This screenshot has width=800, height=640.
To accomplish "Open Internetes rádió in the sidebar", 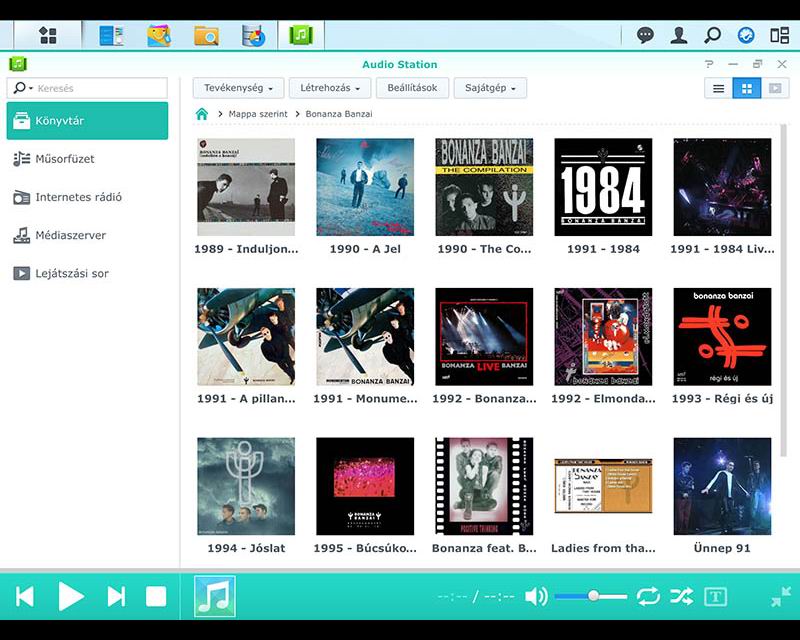I will [x=78, y=197].
